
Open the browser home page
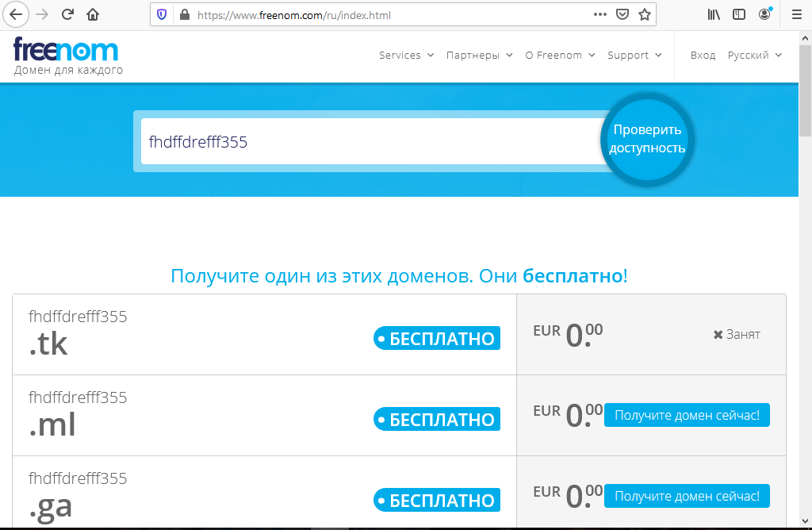93,14
